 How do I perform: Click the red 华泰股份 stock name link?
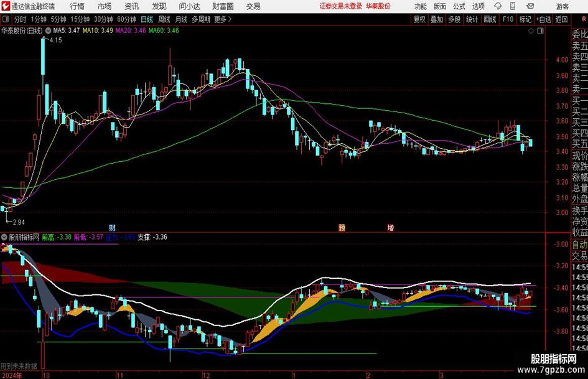point(378,6)
